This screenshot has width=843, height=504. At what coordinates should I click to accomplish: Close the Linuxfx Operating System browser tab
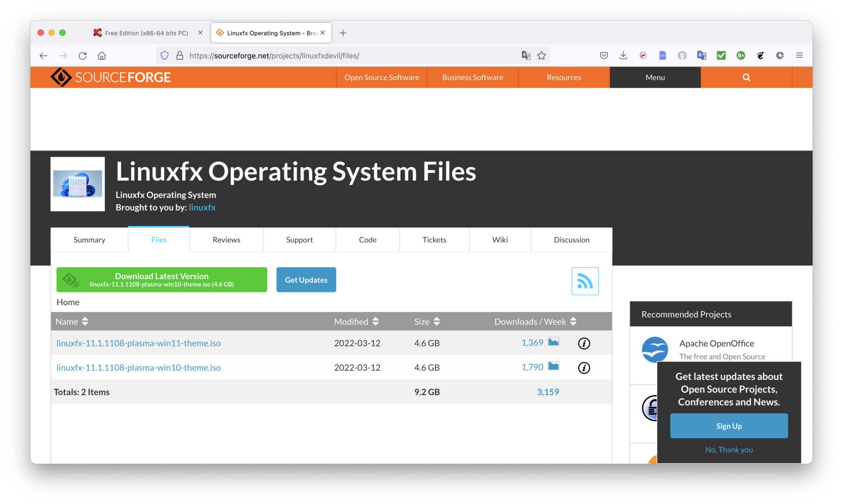[x=323, y=33]
